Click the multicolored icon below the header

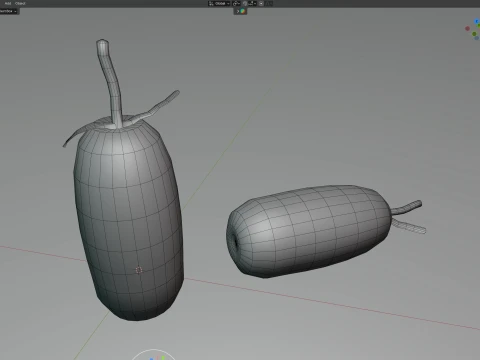click(243, 11)
